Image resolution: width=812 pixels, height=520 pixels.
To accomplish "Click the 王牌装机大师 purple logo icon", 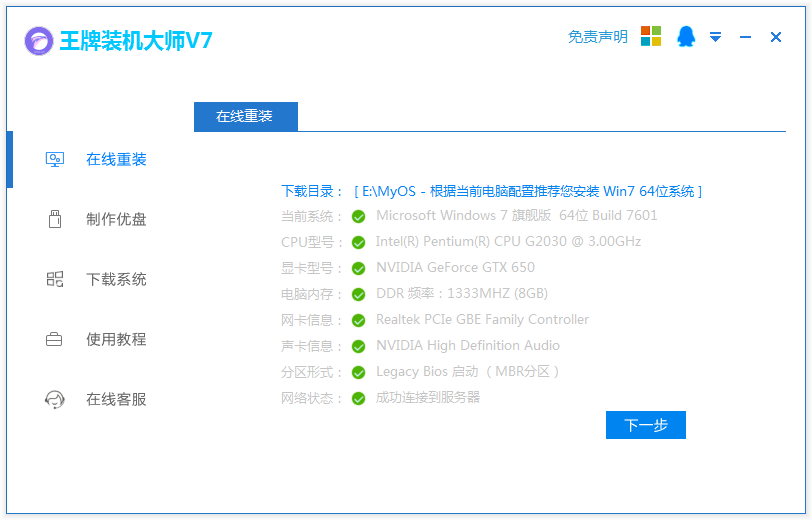I will tap(39, 41).
